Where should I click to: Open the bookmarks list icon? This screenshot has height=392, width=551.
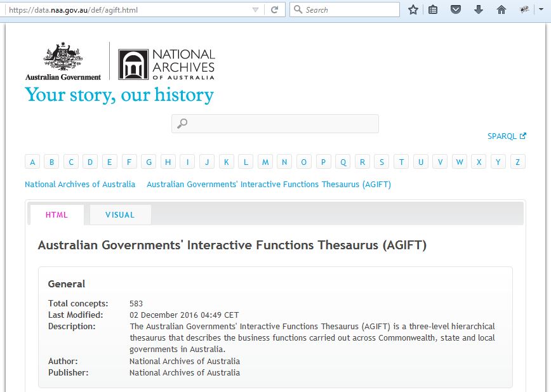tap(433, 10)
